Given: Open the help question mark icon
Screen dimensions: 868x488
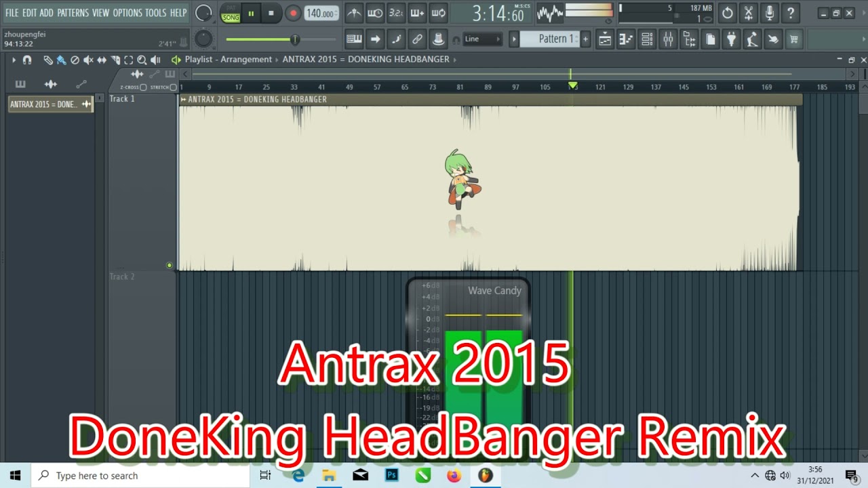Looking at the screenshot, I should click(x=790, y=13).
